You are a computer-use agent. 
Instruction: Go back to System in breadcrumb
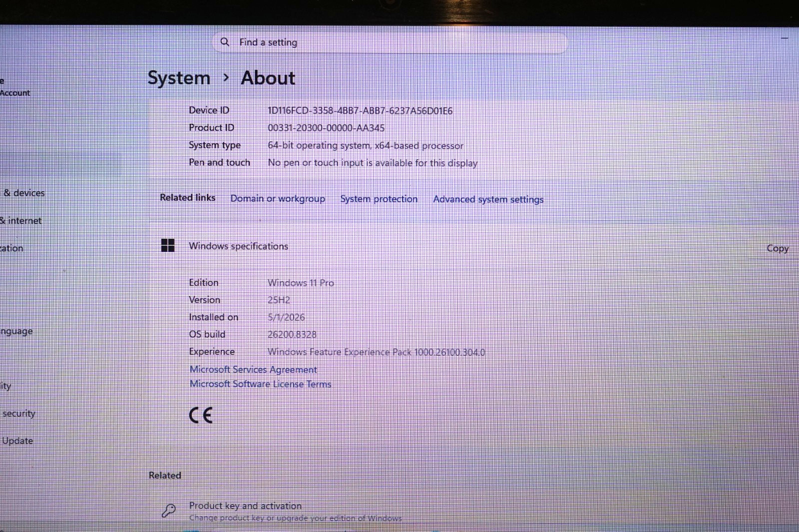(x=179, y=78)
